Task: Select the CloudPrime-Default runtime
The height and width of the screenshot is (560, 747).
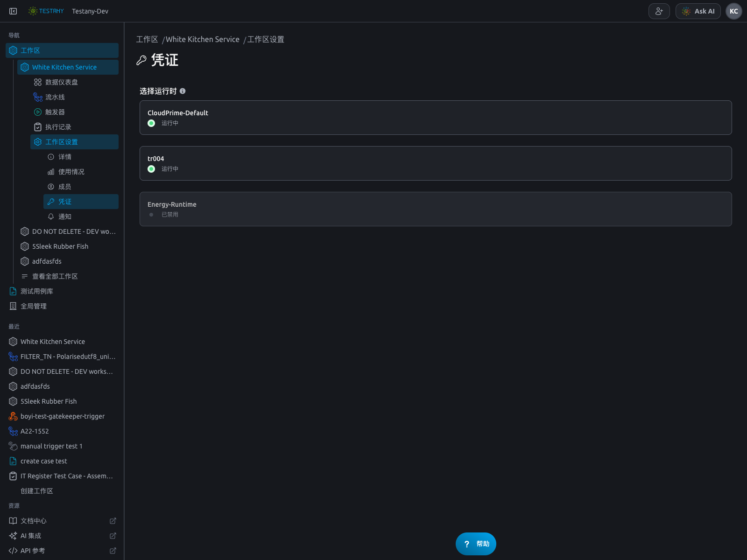Action: (x=435, y=118)
